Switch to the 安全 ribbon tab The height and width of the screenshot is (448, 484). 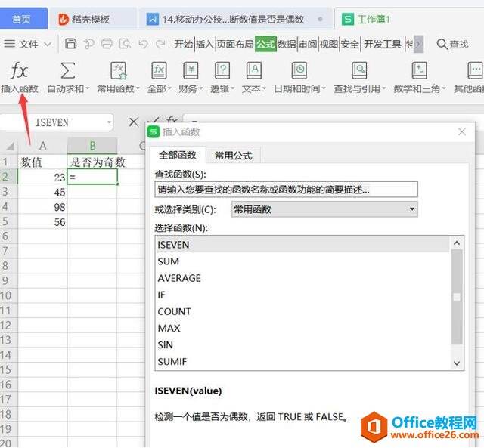[x=349, y=44]
